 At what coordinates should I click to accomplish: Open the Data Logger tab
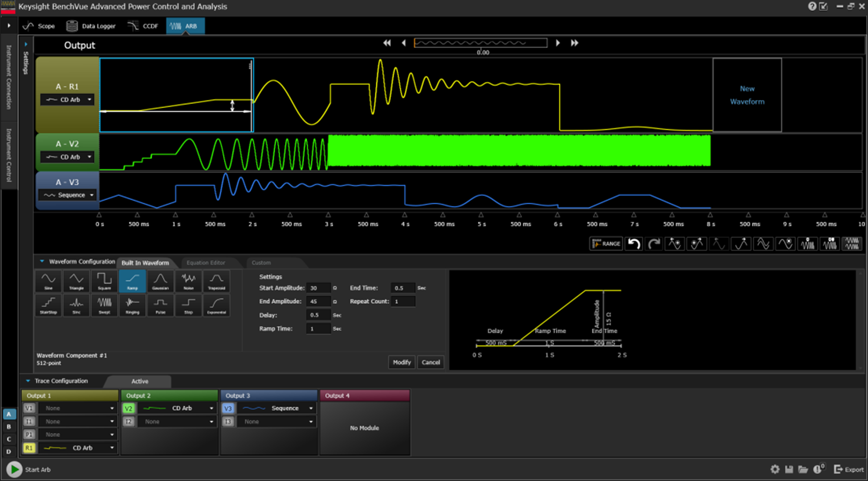pos(91,26)
